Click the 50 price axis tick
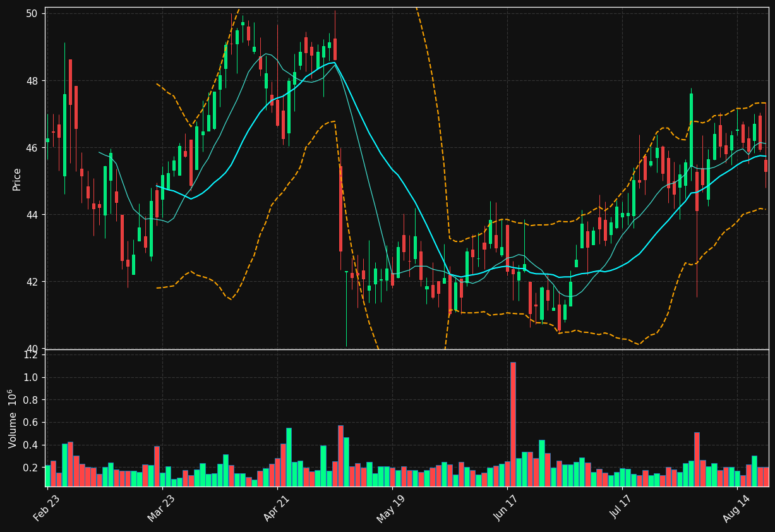 click(33, 14)
